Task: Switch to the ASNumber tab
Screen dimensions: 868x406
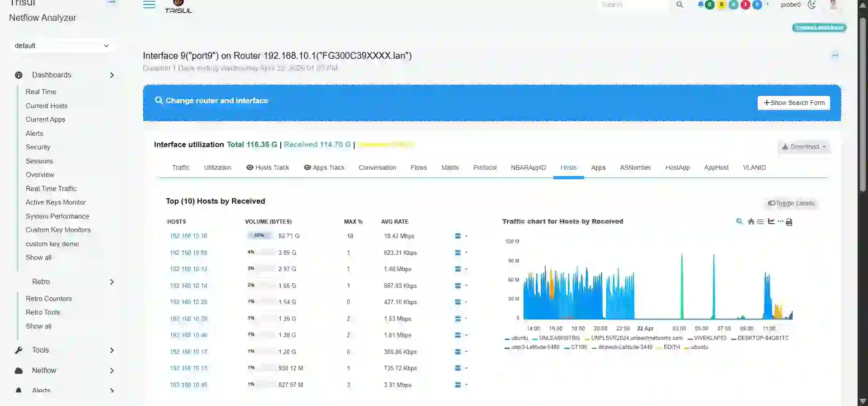Action: tap(635, 167)
